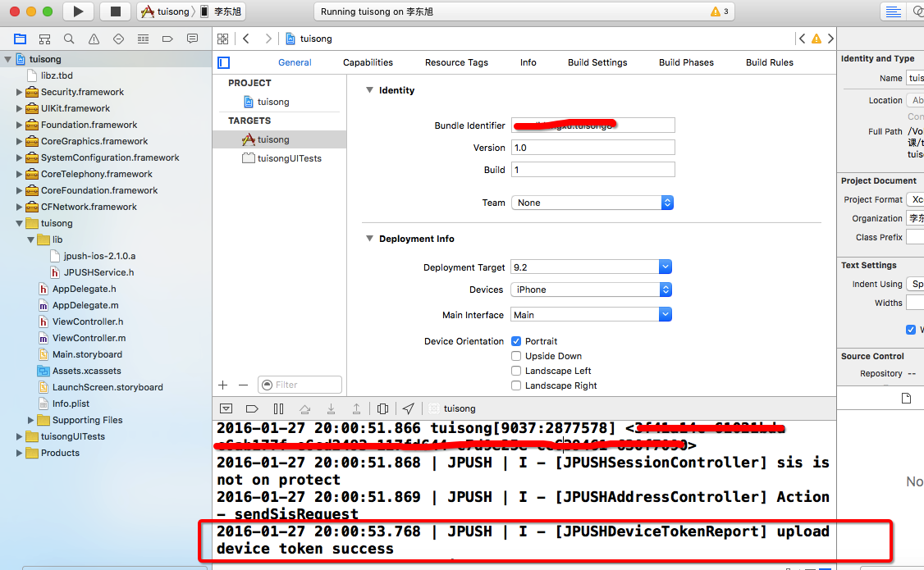
Task: Open Debug View Hierarchy icon
Action: click(382, 408)
